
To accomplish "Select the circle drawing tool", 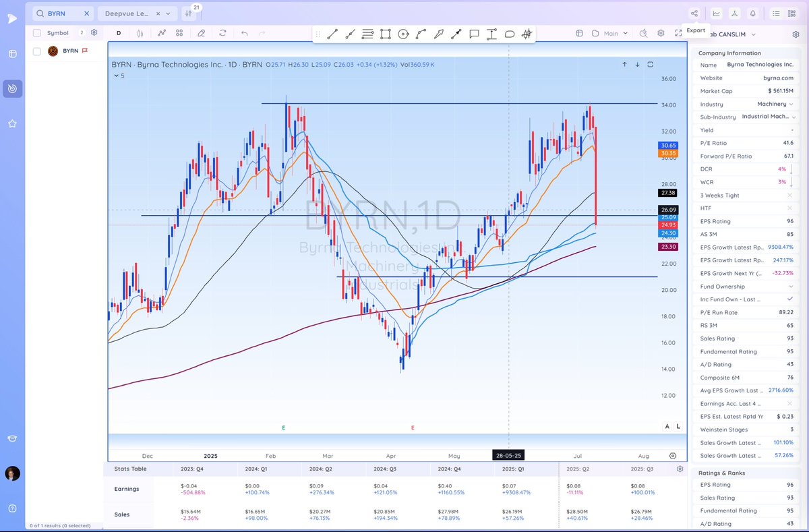I will (x=403, y=34).
